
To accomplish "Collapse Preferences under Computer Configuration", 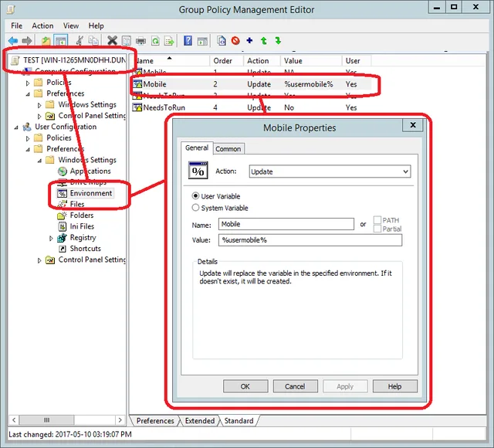I will click(28, 94).
